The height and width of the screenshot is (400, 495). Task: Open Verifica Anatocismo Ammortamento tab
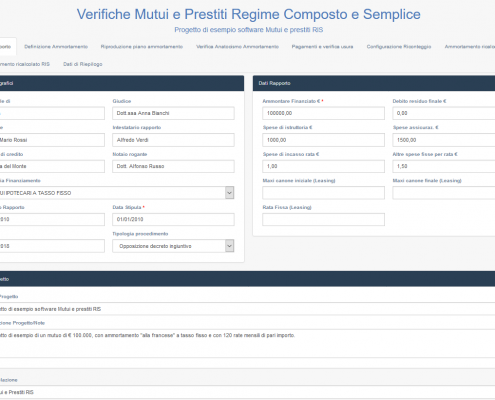coord(237,47)
